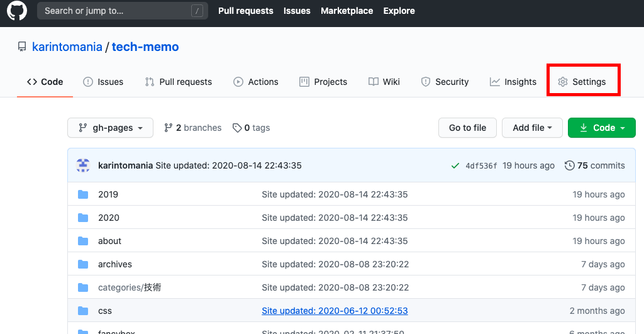Click 19 hours ago beside the commit hash
Image resolution: width=644 pixels, height=334 pixels.
(x=528, y=165)
